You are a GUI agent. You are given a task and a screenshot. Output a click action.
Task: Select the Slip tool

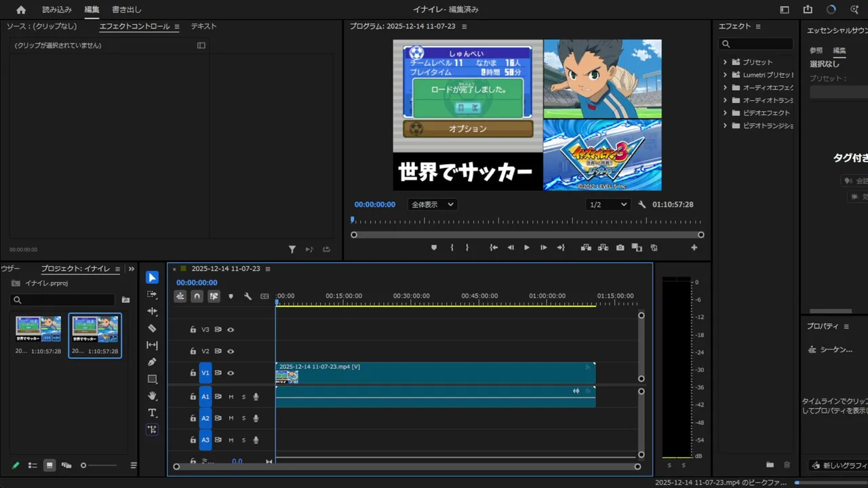152,345
